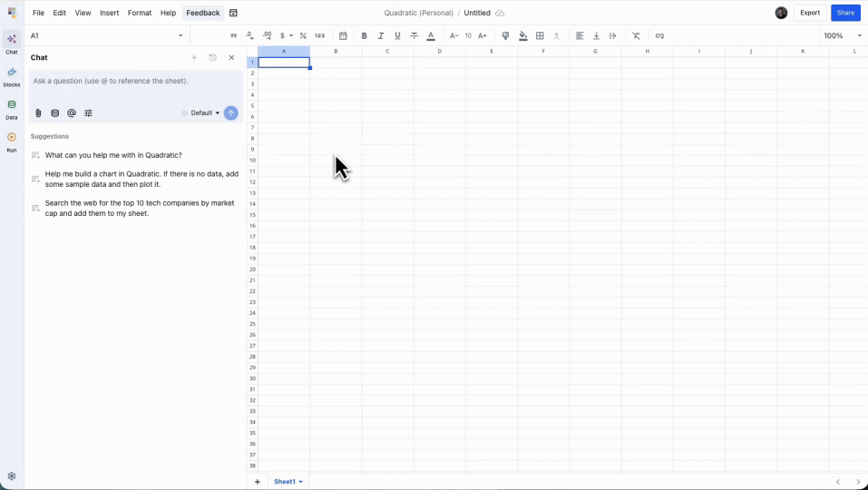The height and width of the screenshot is (490, 868).
Task: Open the Help menu
Action: 168,13
